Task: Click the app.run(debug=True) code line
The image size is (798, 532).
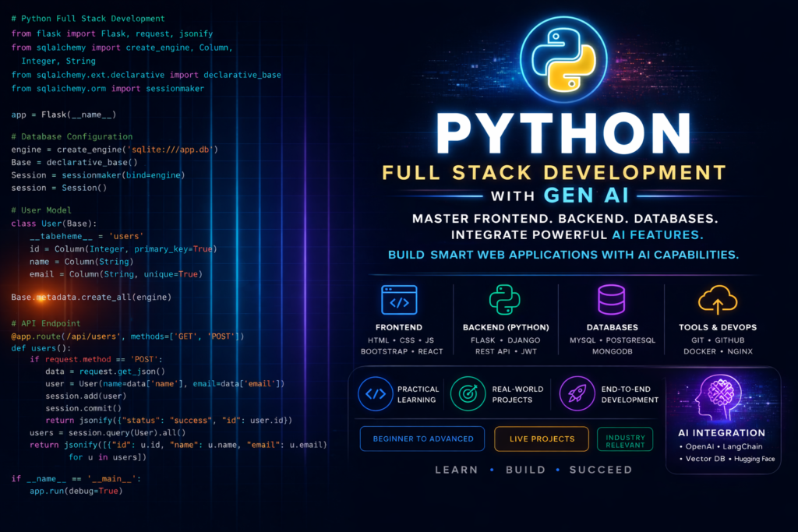Action: point(76,491)
